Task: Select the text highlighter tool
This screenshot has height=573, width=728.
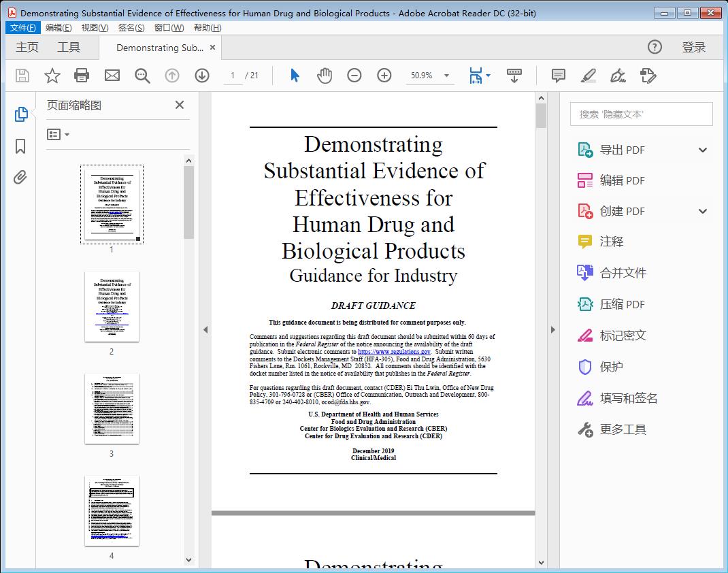Action: (x=588, y=76)
